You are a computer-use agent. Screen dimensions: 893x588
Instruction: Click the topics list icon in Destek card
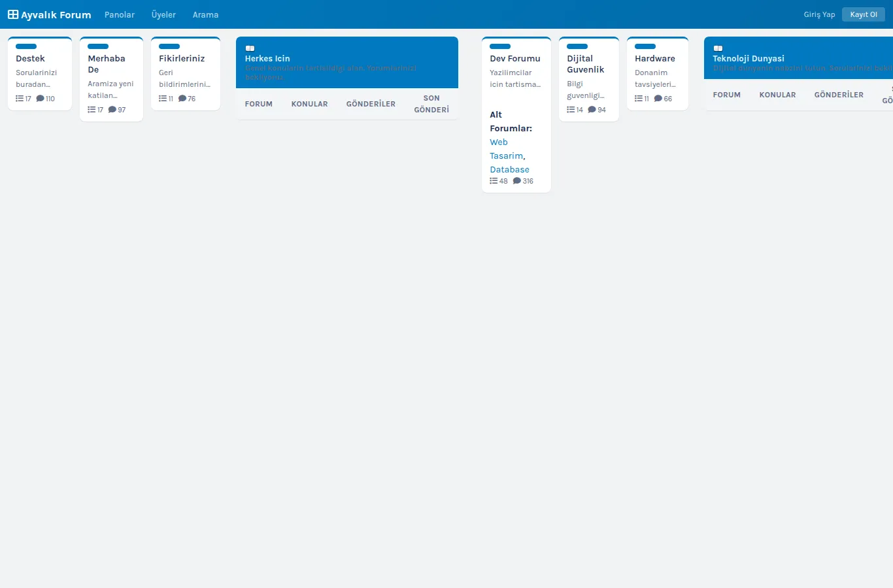pyautogui.click(x=20, y=99)
